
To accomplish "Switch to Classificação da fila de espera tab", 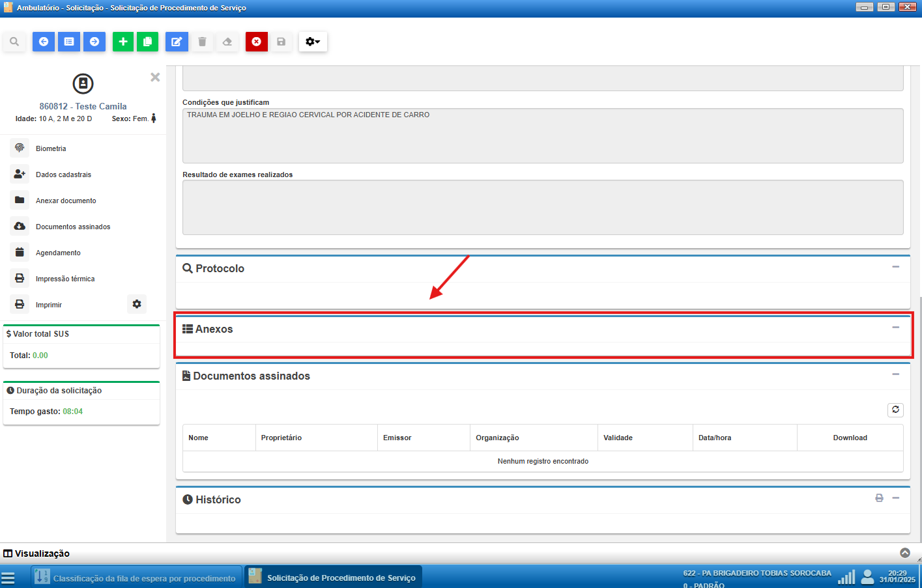I will pyautogui.click(x=137, y=578).
